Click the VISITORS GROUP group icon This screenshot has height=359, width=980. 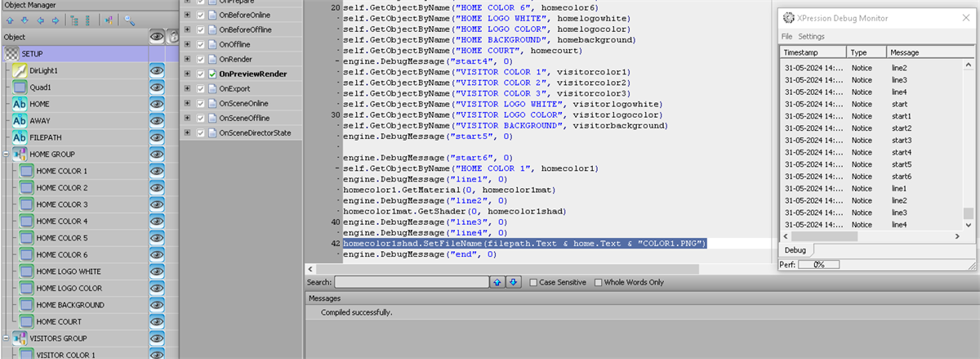coord(20,338)
